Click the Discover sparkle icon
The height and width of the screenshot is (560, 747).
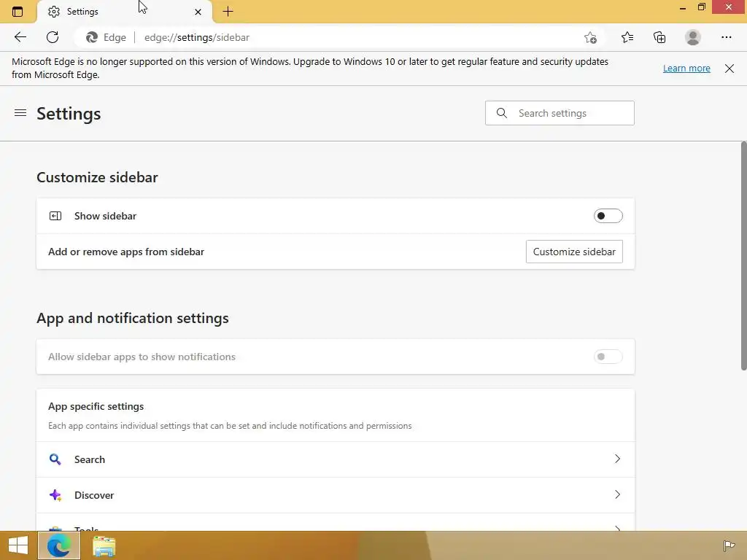tap(55, 495)
